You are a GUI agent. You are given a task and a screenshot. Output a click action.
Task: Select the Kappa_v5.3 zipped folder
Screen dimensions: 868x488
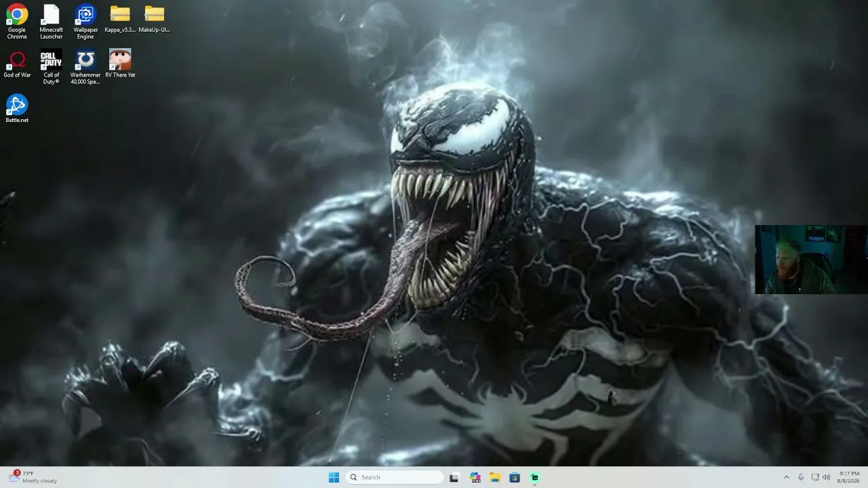pyautogui.click(x=120, y=19)
